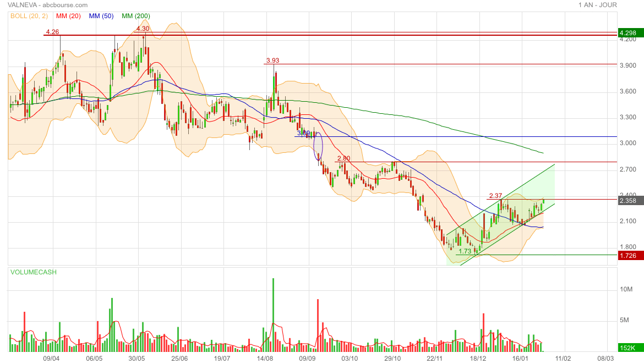Screen dimensions: 644x364
Task: Click the 30/05 date label
Action: pos(137,359)
